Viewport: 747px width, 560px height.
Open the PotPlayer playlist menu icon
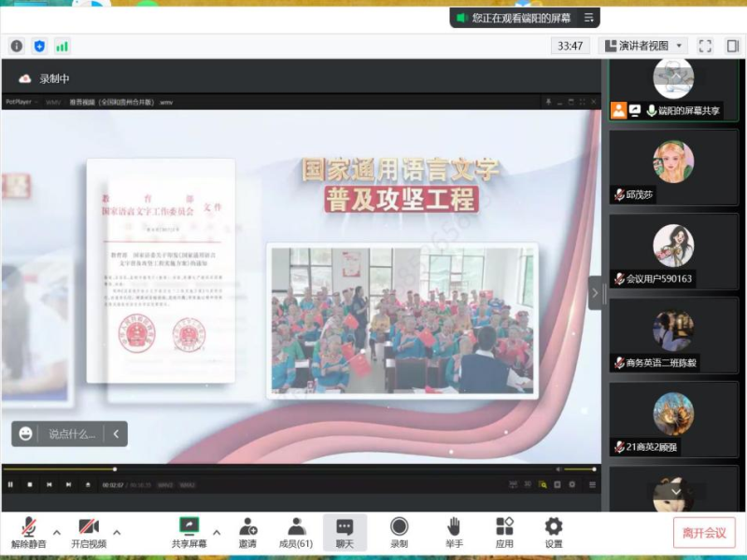tap(593, 484)
